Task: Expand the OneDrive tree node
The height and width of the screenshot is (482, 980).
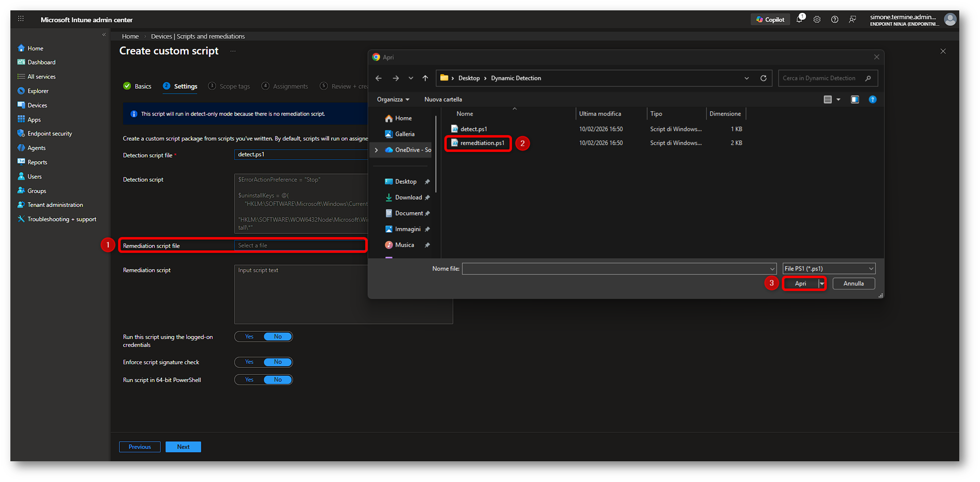Action: point(376,150)
